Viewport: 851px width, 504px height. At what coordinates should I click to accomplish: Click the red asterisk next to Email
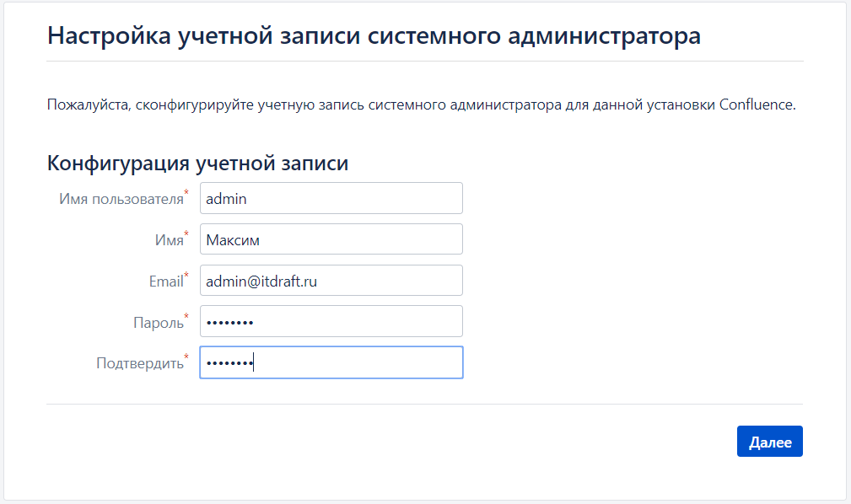pyautogui.click(x=186, y=276)
